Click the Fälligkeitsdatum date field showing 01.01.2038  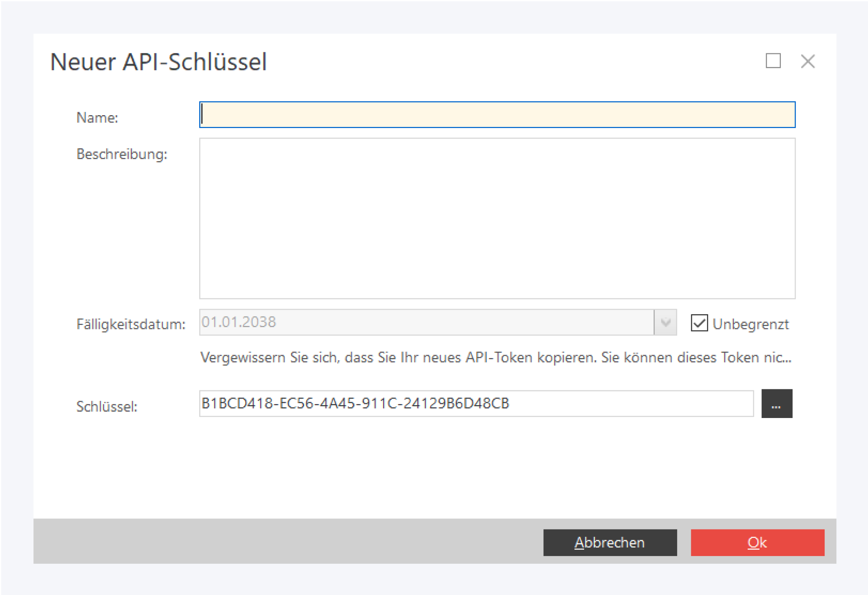(426, 322)
